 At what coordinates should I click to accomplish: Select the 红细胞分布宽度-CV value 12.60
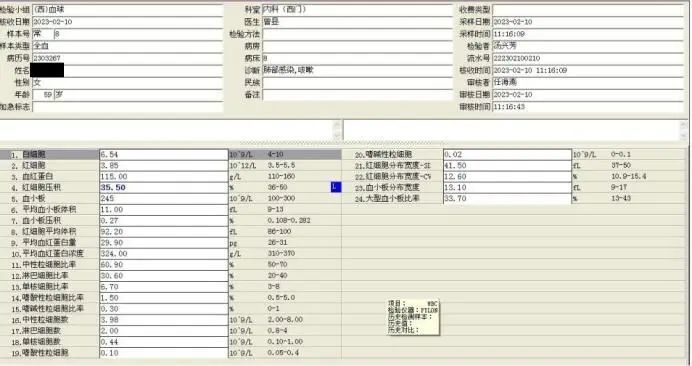[507, 177]
